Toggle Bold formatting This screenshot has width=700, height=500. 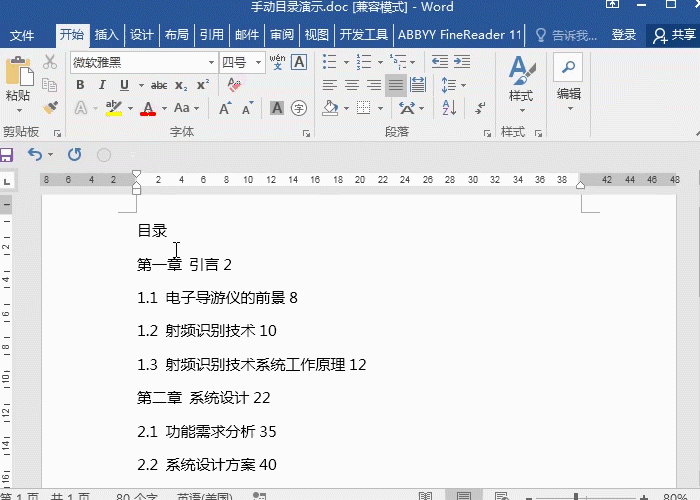pyautogui.click(x=80, y=85)
